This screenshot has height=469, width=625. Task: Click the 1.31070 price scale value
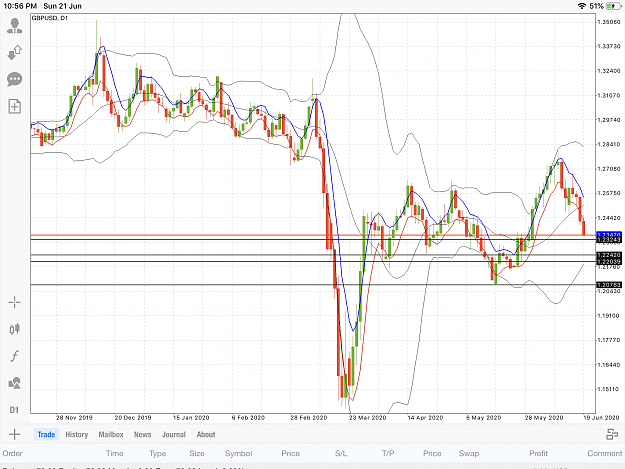point(609,95)
